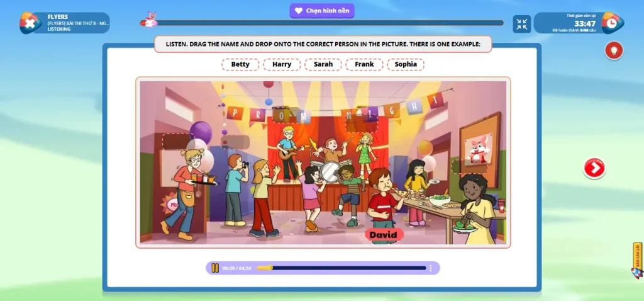Click the David example label
Screen dimensions: 644x301
pyautogui.click(x=384, y=235)
